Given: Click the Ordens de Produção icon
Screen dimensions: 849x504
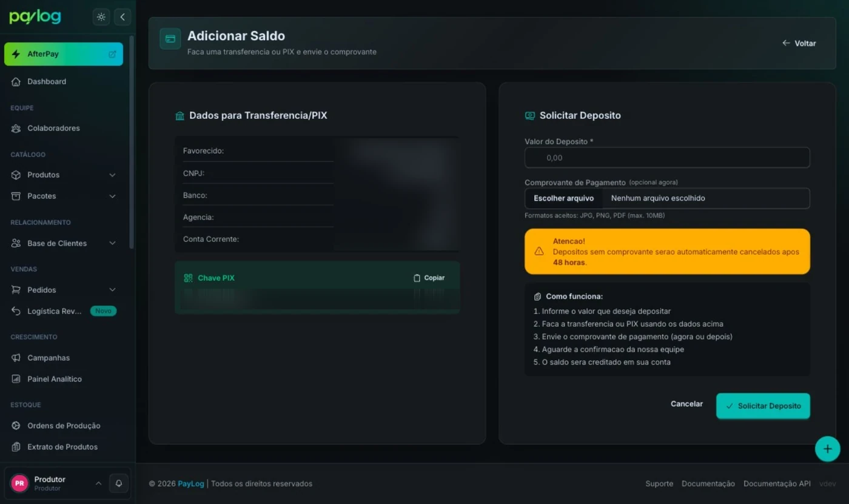Looking at the screenshot, I should tap(16, 426).
